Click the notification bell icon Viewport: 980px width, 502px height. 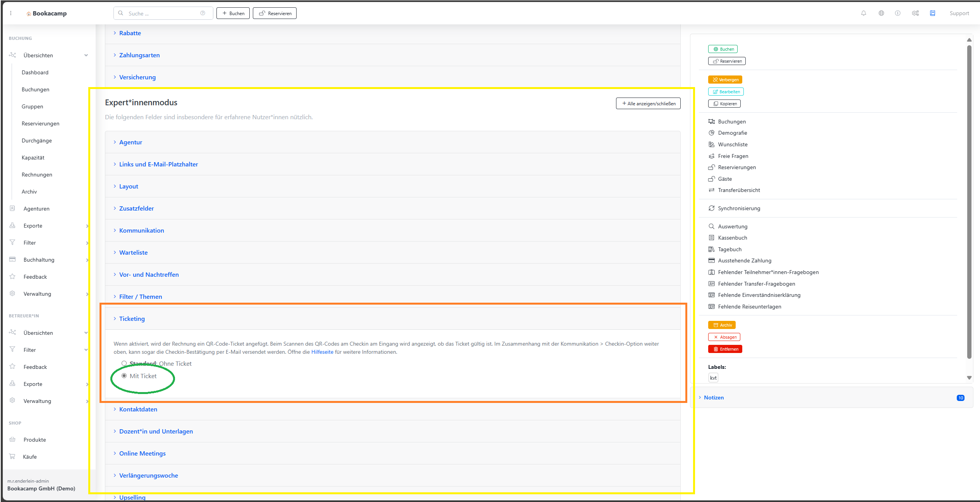[x=863, y=13]
